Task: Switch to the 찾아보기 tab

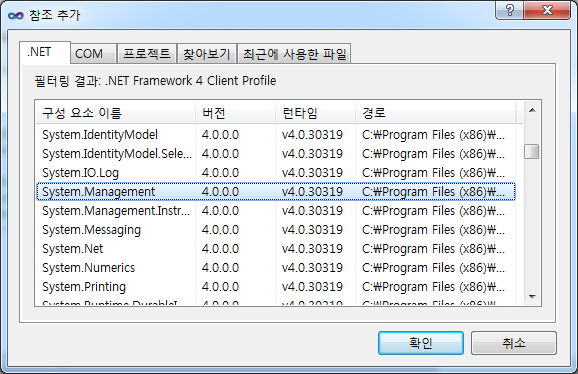Action: point(207,54)
